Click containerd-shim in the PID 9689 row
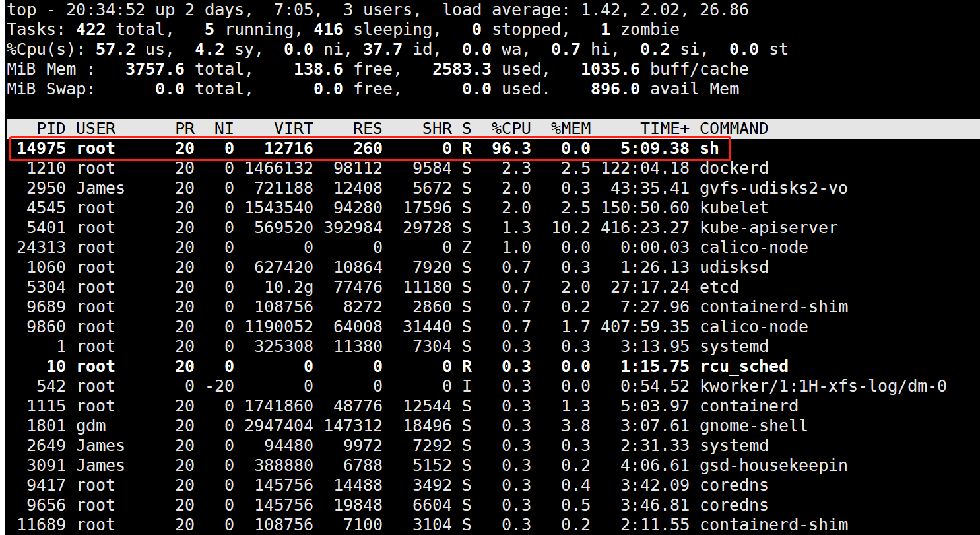Image resolution: width=980 pixels, height=535 pixels. click(773, 306)
